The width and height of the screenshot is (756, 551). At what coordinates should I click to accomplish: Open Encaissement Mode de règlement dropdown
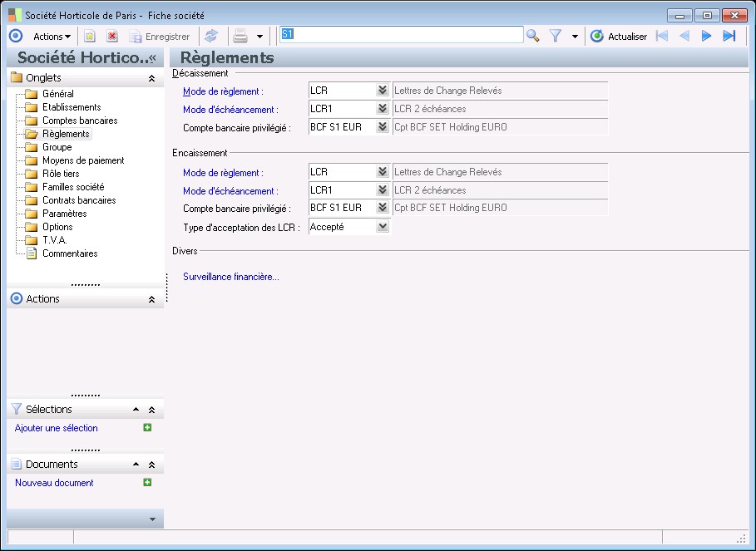pos(383,171)
